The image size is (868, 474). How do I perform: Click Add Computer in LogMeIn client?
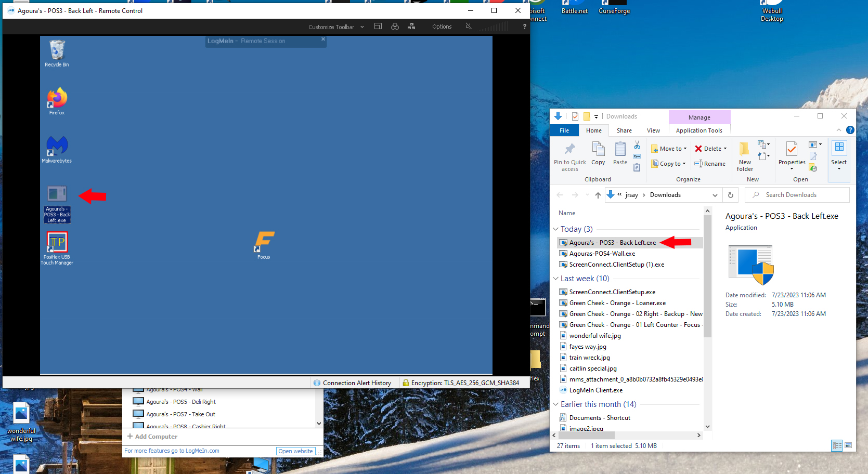152,437
